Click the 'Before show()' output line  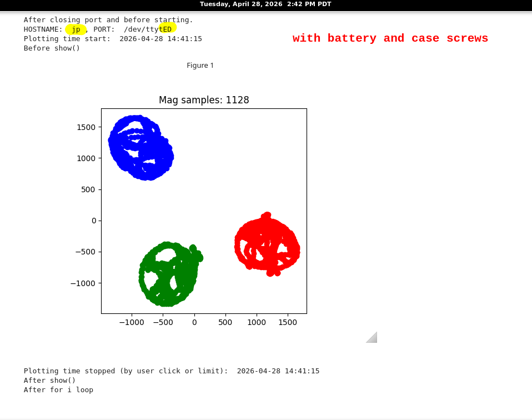[52, 48]
